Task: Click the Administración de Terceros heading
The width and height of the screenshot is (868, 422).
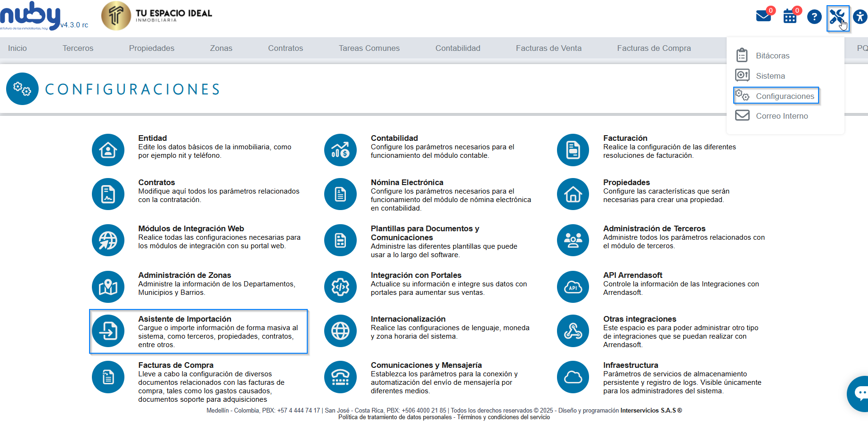Action: (x=654, y=228)
